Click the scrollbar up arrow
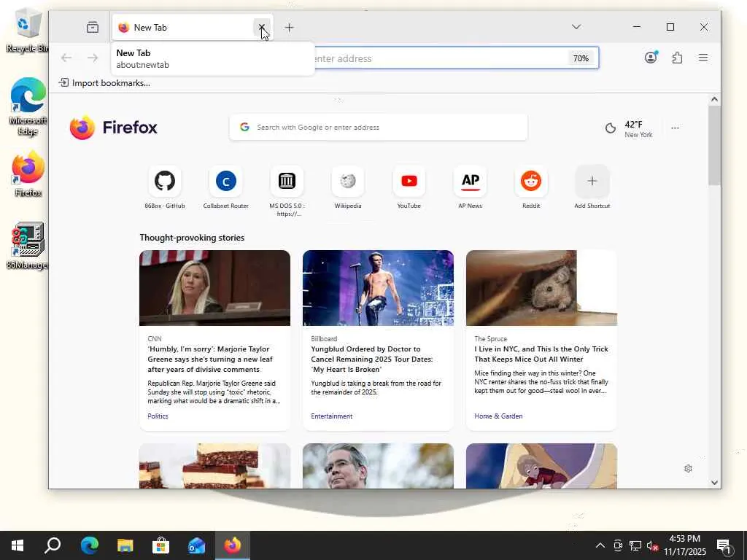Viewport: 747px width, 560px height. click(714, 99)
